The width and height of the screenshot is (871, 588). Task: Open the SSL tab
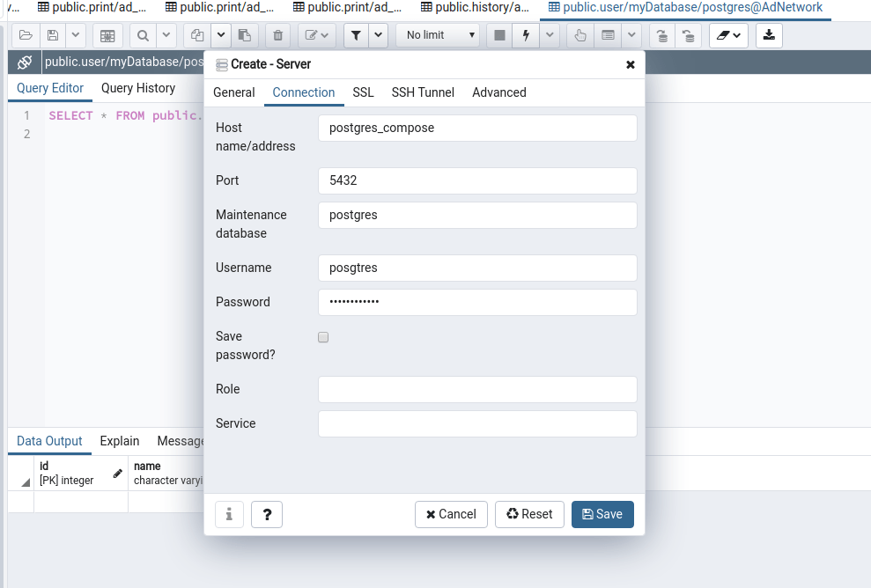coord(364,92)
